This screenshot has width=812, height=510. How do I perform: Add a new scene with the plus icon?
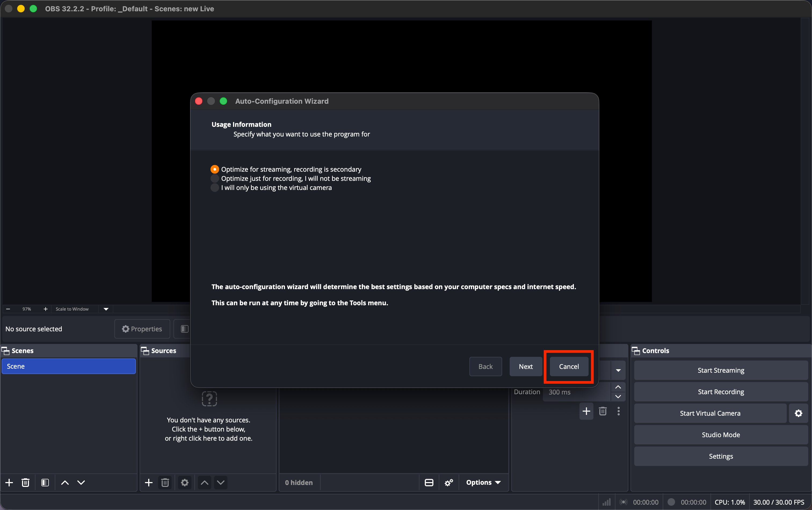tap(9, 483)
